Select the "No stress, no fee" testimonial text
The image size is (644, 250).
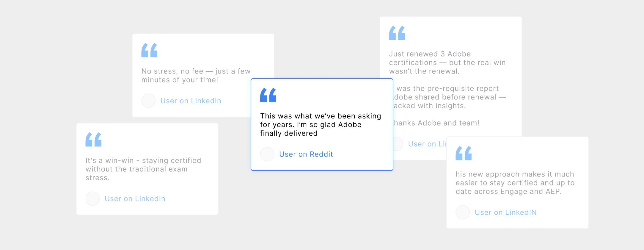(x=196, y=75)
